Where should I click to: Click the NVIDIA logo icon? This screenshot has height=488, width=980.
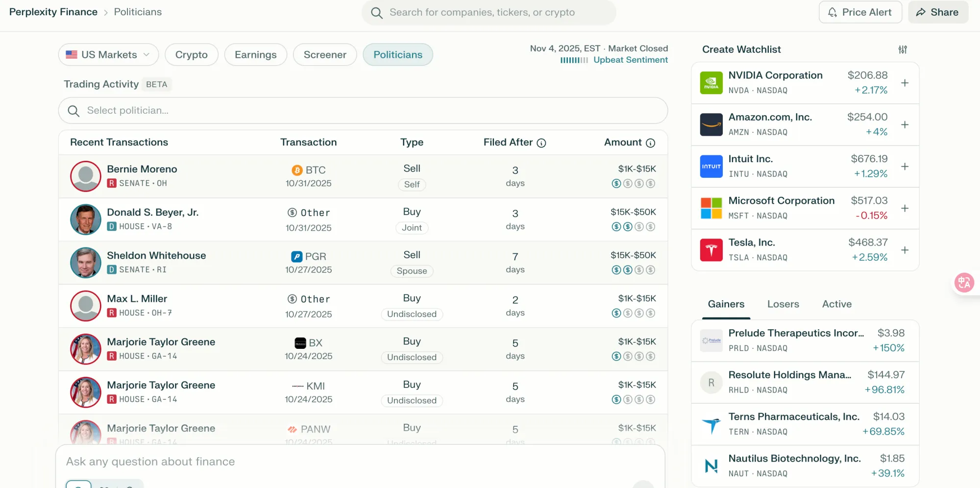[x=711, y=83]
